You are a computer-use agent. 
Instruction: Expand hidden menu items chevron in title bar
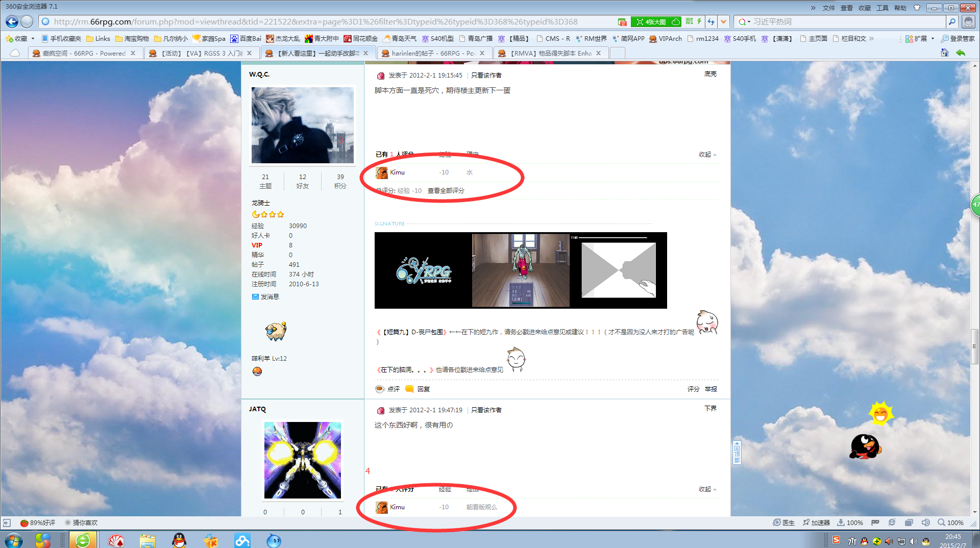pos(813,8)
